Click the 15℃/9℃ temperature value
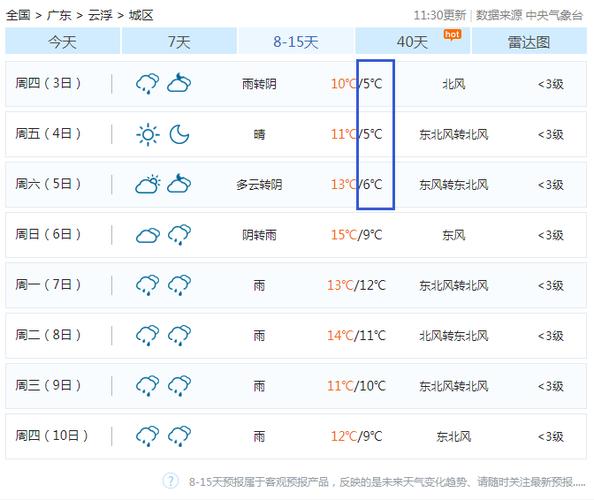The image size is (594, 500). click(x=356, y=235)
